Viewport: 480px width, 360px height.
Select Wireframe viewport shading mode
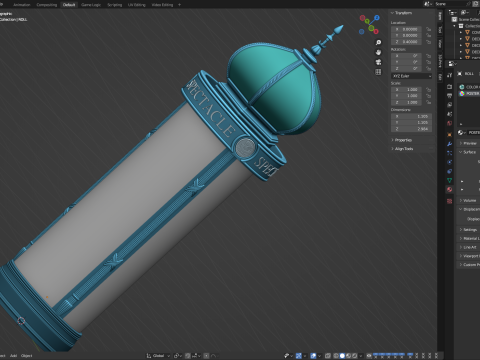point(336,356)
